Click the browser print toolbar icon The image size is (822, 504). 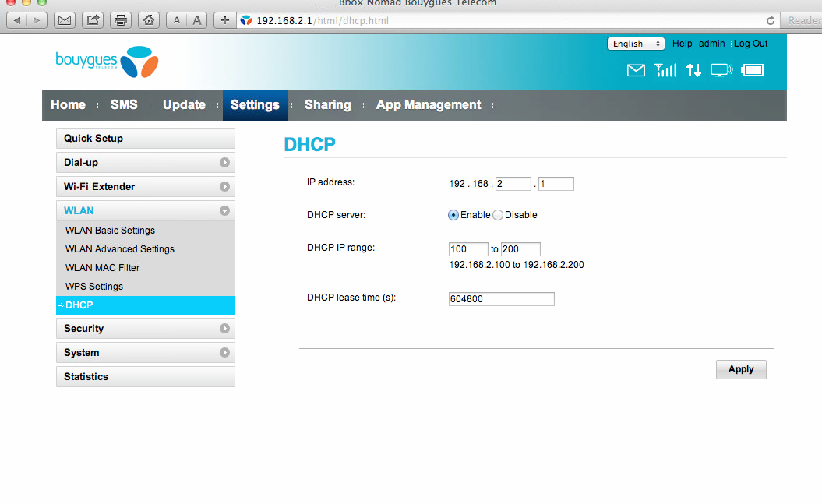tap(120, 20)
